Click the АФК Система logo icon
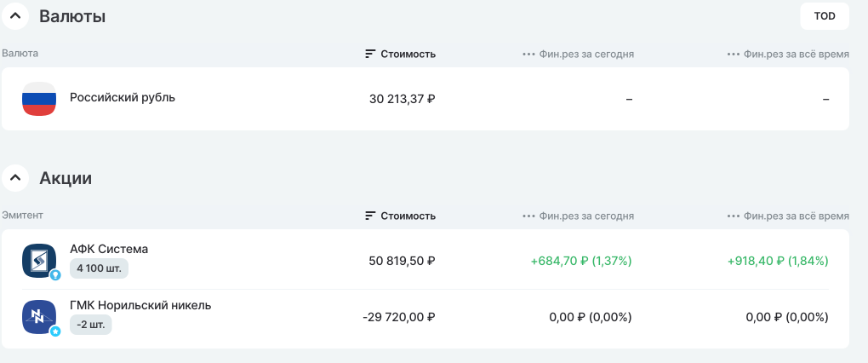 tap(38, 260)
